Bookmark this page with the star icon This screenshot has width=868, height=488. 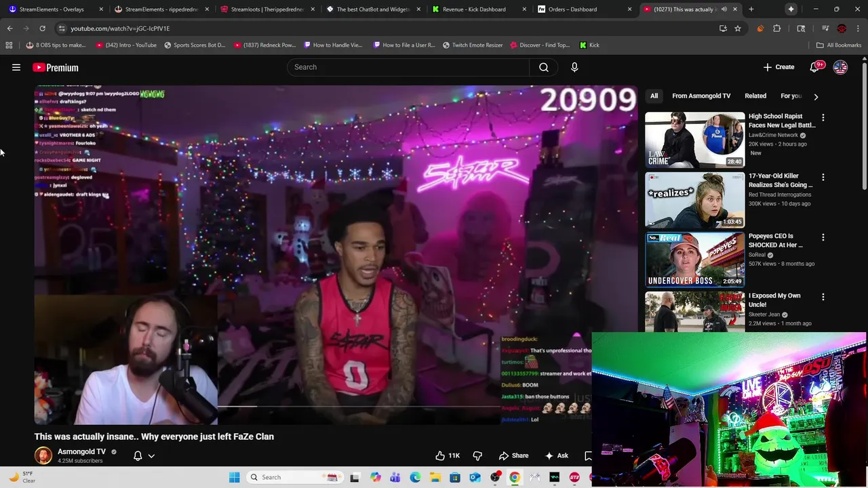pyautogui.click(x=738, y=28)
